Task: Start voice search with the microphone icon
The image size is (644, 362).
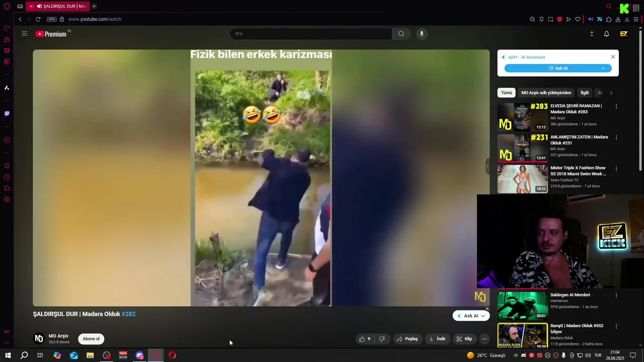Action: click(x=422, y=34)
